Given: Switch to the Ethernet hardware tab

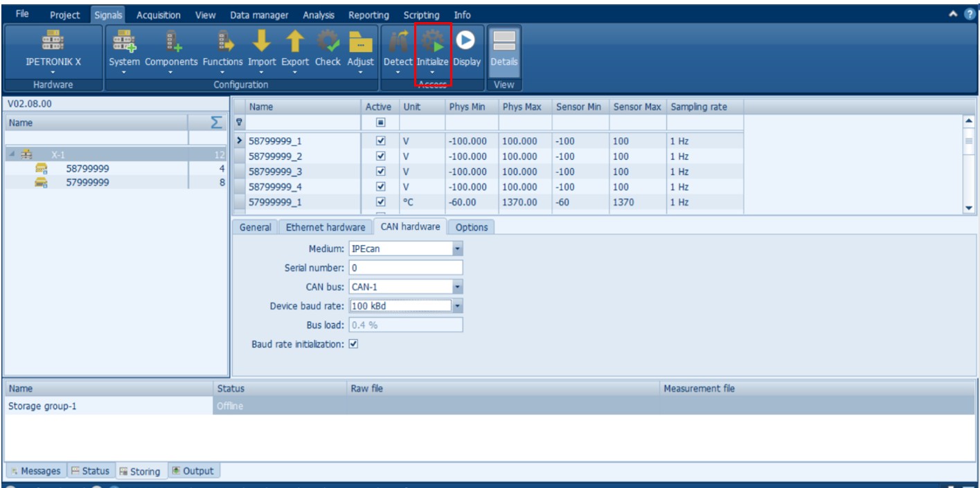Looking at the screenshot, I should (x=325, y=227).
